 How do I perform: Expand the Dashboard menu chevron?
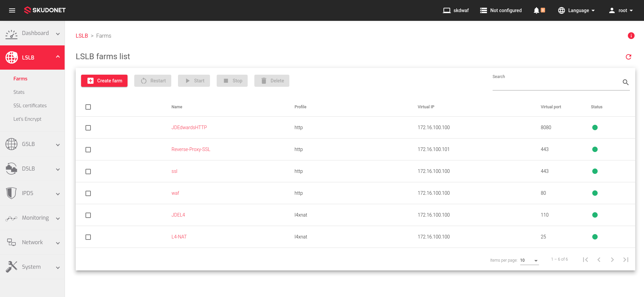coord(58,34)
